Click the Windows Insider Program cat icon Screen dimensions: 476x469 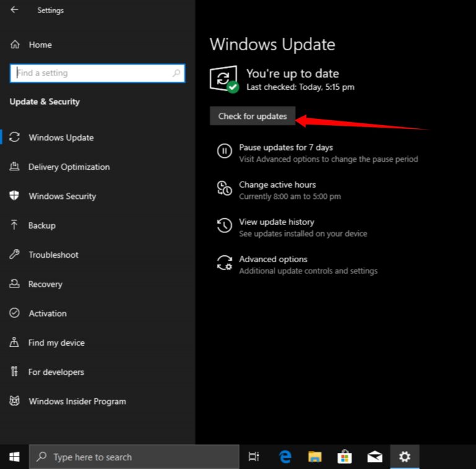[x=14, y=401]
